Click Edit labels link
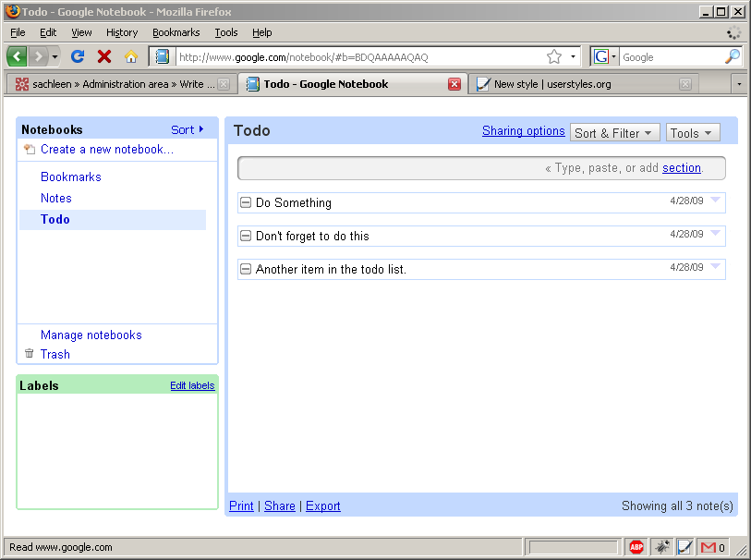751x560 pixels. [x=192, y=385]
